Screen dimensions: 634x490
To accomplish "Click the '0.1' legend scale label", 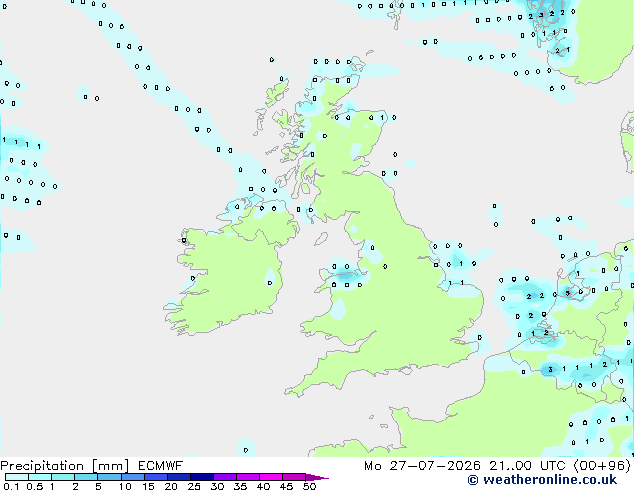I will [x=10, y=486].
